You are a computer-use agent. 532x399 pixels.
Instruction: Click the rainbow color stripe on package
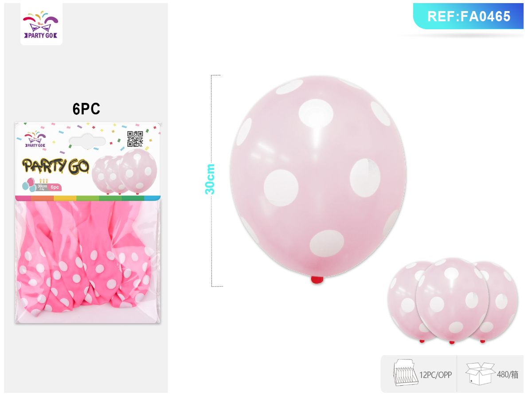(x=88, y=198)
